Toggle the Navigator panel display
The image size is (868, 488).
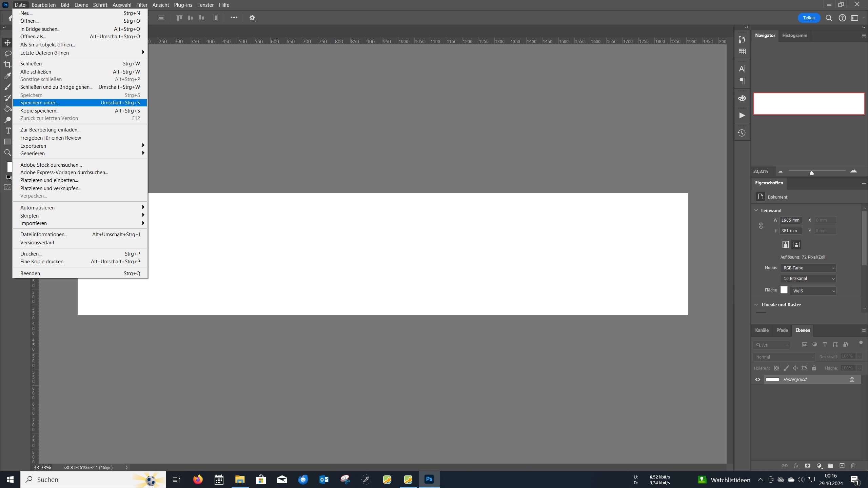click(765, 35)
